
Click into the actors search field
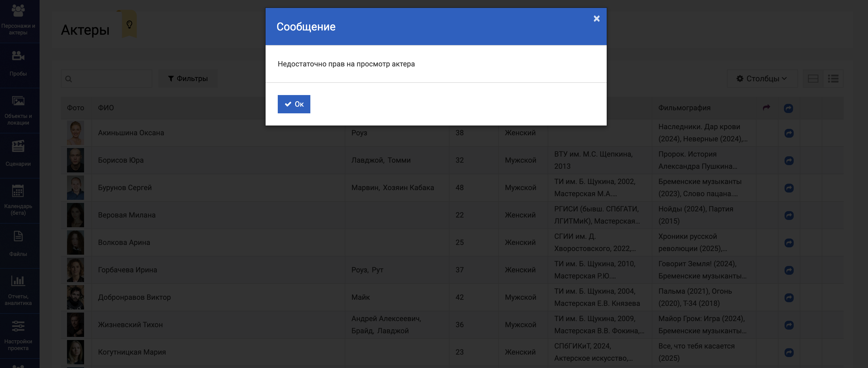107,79
